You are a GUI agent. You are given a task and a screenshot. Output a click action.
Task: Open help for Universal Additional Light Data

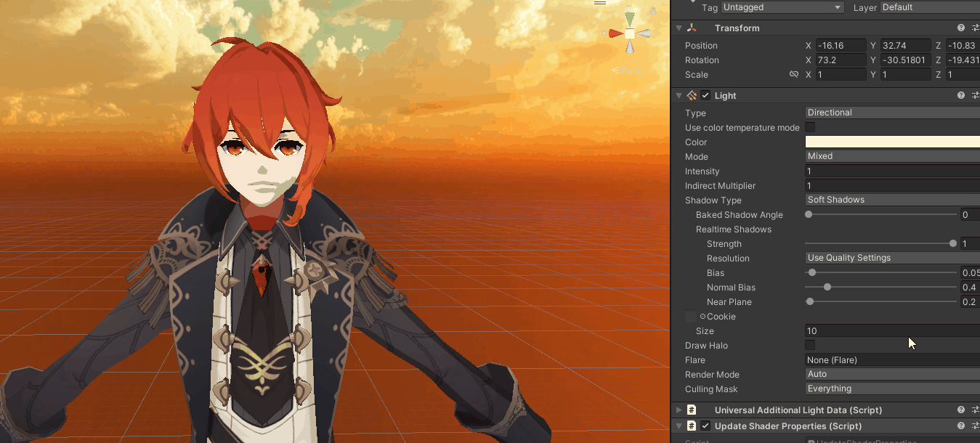pyautogui.click(x=961, y=410)
